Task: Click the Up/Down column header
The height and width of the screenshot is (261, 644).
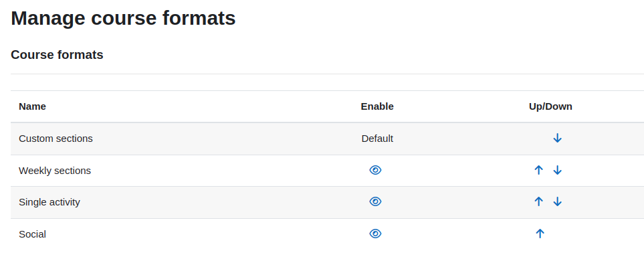Action: (x=550, y=106)
